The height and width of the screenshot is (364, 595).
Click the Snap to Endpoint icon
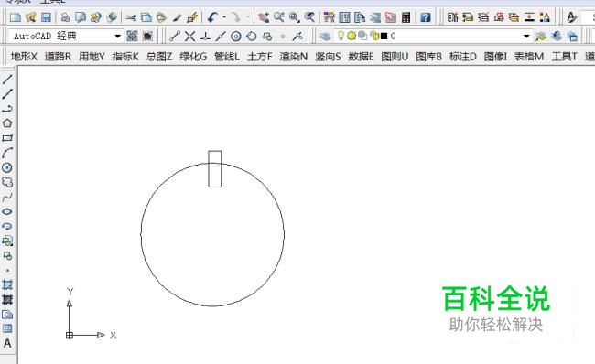(x=175, y=37)
